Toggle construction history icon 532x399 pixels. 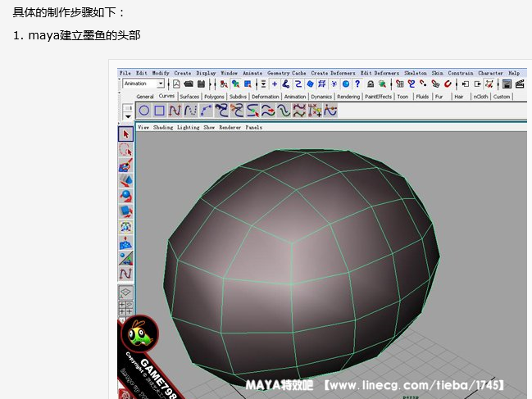pos(489,84)
